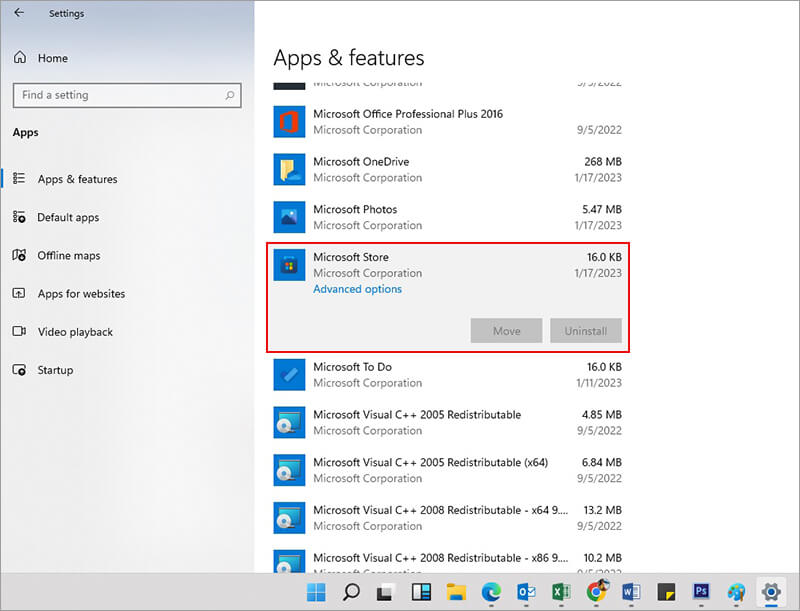Click the 13.2 MB size value
800x611 pixels.
pos(603,510)
